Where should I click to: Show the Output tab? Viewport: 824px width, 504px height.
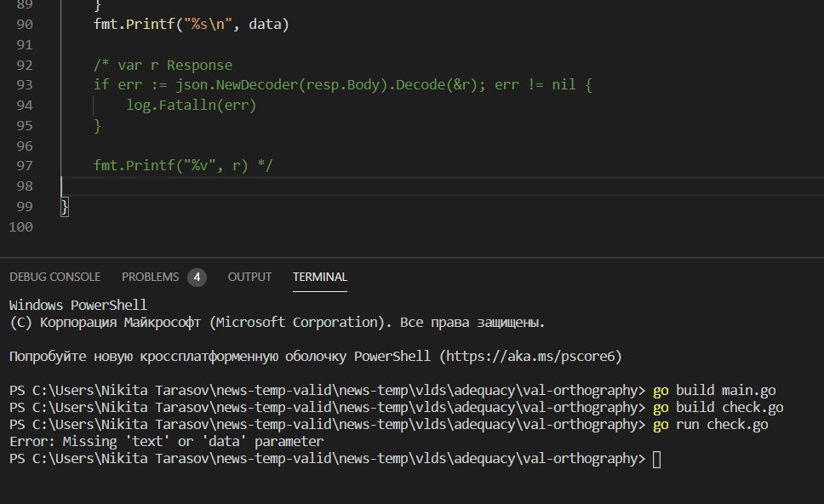[x=249, y=277]
